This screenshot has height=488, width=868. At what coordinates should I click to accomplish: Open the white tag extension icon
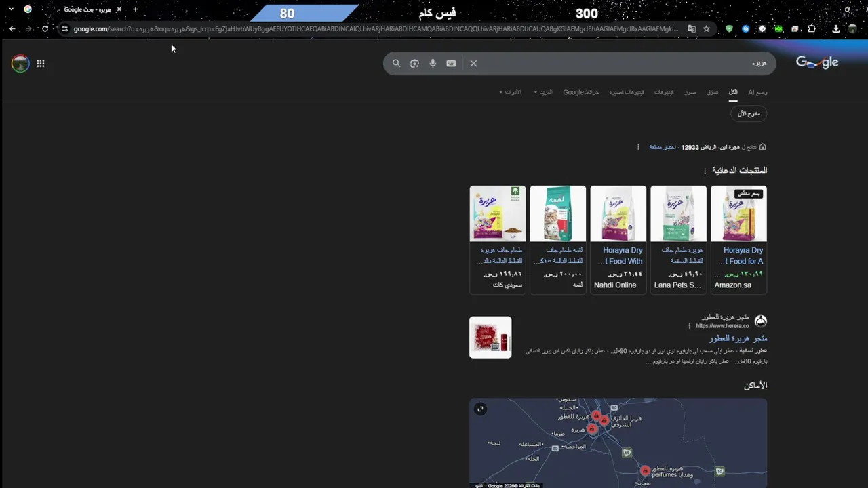pos(762,28)
